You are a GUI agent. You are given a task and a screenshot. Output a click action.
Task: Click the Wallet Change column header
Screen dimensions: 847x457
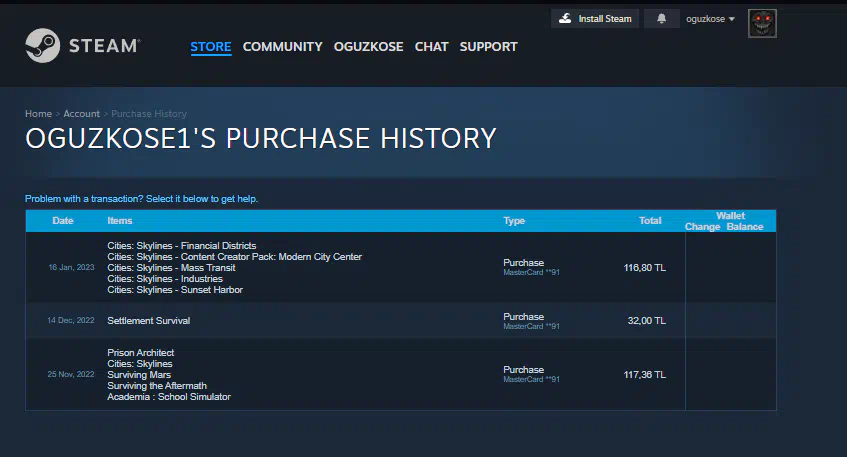702,227
